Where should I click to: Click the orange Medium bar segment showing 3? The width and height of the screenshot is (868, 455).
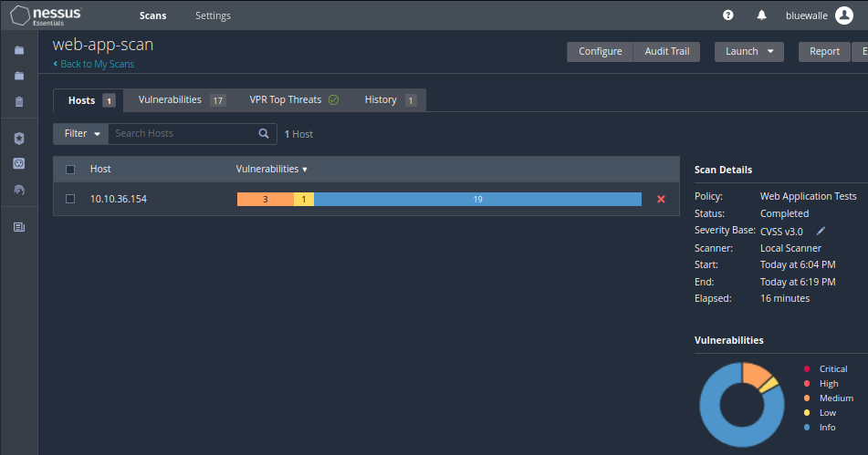pyautogui.click(x=266, y=199)
